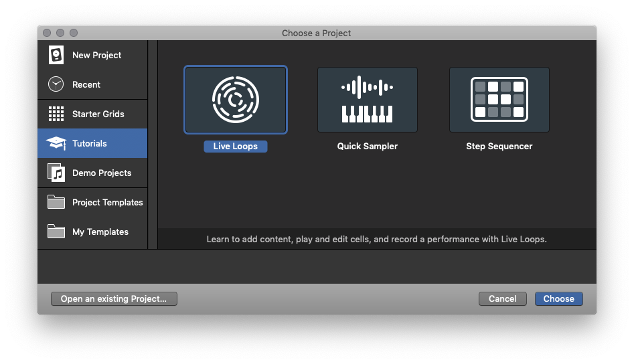Image resolution: width=634 pixels, height=364 pixels.
Task: Click the window zoom button
Action: [x=74, y=33]
